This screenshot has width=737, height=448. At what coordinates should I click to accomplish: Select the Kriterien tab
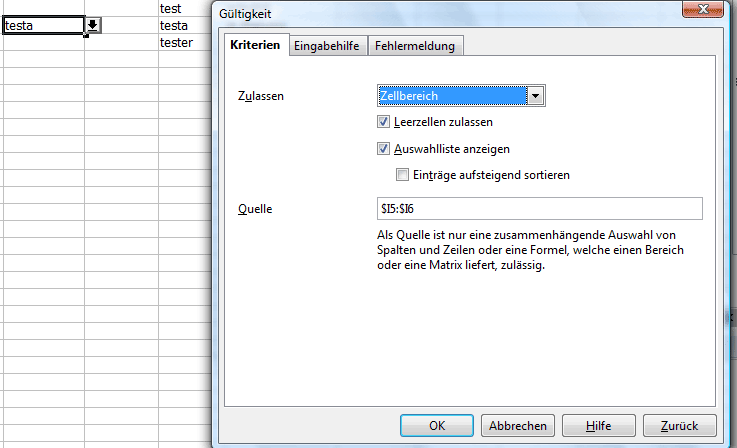(x=254, y=46)
